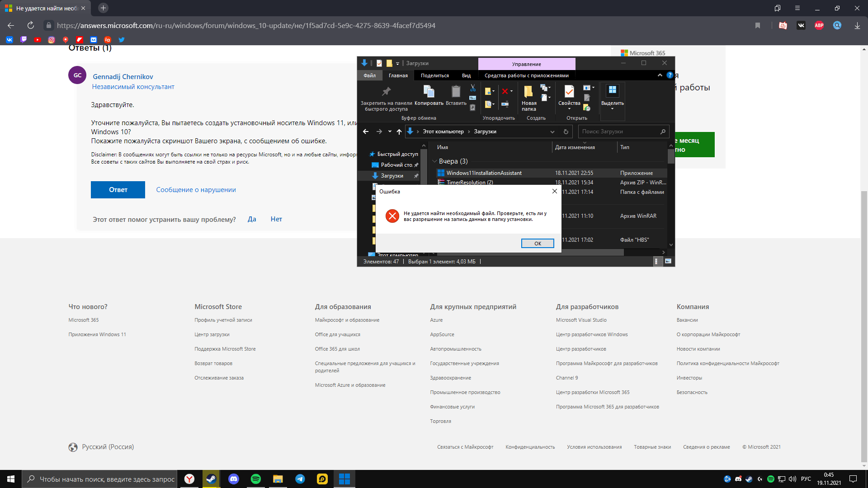Collapse the Вчера (3) group

point(434,161)
